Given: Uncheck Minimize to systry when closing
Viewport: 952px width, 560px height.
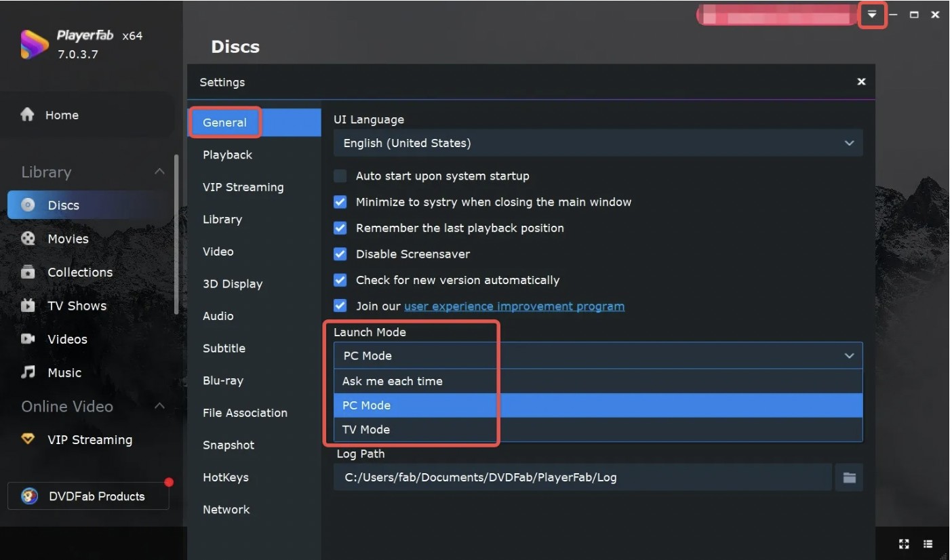Looking at the screenshot, I should (340, 202).
